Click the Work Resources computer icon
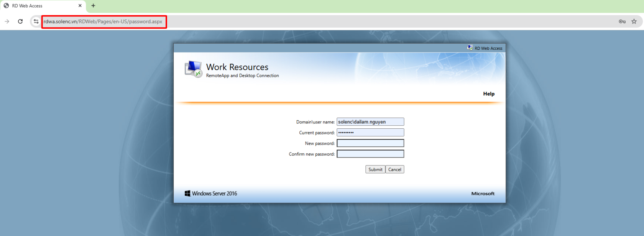 click(193, 69)
